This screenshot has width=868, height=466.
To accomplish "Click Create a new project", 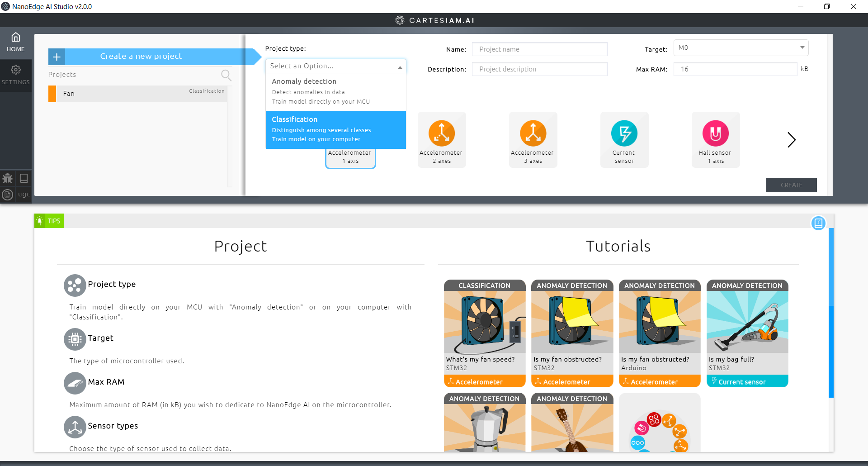I will click(x=141, y=56).
